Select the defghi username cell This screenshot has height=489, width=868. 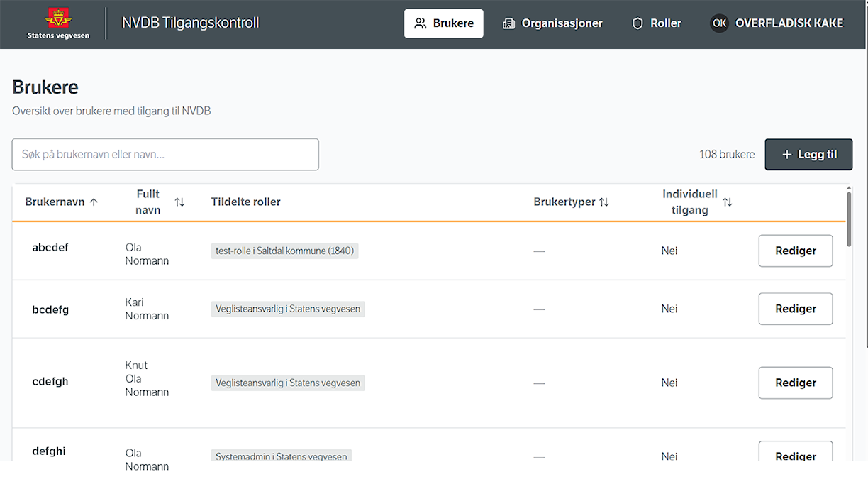[x=49, y=451]
